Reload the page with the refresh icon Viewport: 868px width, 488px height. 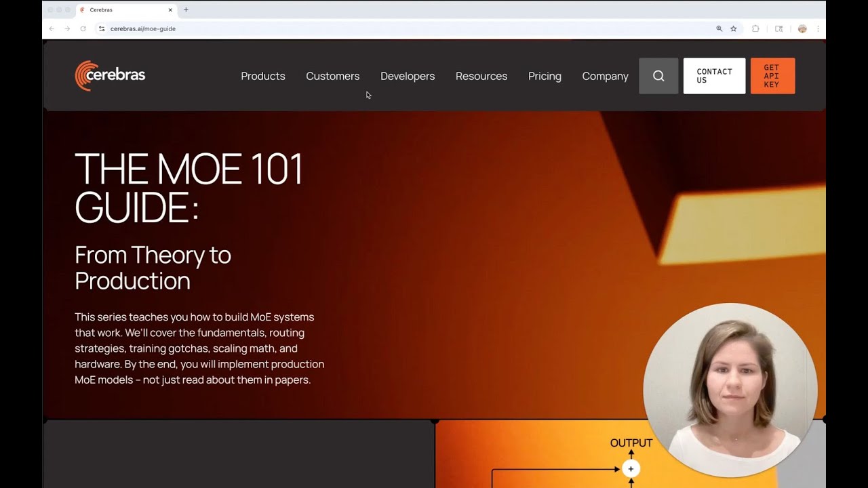tap(83, 28)
